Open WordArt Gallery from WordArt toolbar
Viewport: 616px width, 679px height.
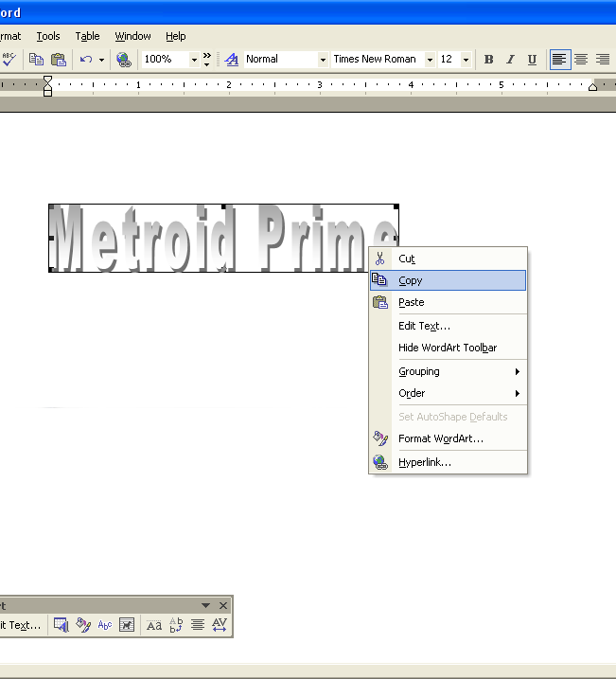tap(62, 625)
